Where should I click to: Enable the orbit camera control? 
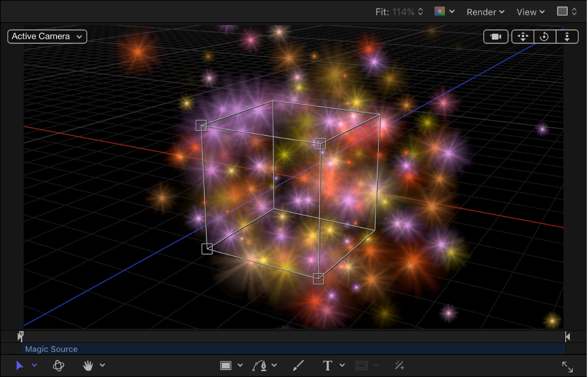click(x=544, y=36)
